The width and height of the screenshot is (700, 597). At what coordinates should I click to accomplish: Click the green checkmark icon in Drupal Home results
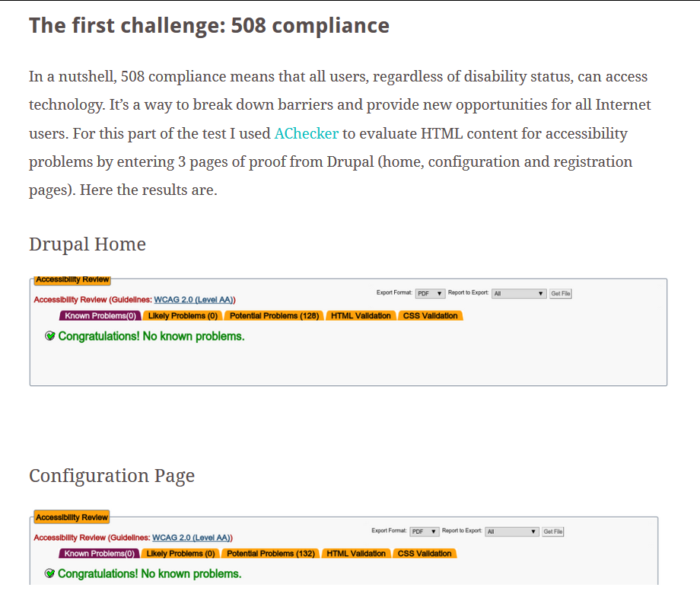50,336
